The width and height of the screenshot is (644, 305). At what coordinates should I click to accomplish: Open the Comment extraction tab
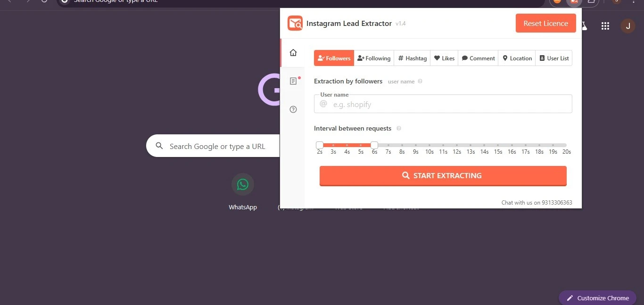pyautogui.click(x=478, y=58)
